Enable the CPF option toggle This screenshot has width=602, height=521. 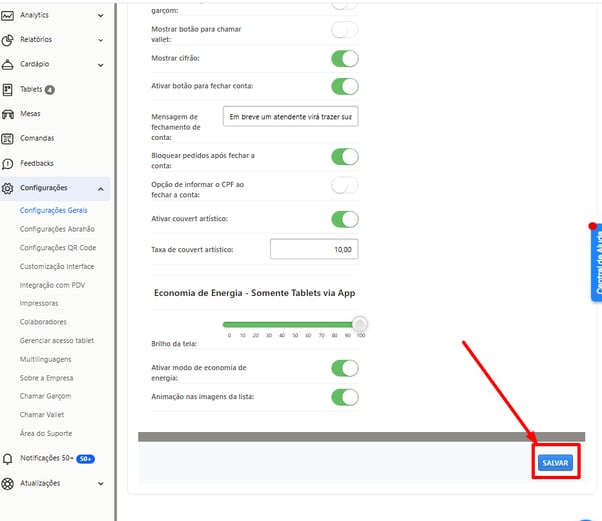[x=344, y=185]
